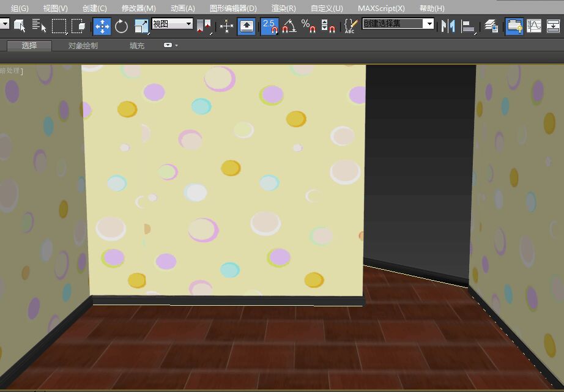Select the Move tool in toolbar
This screenshot has width=564, height=392.
click(102, 26)
